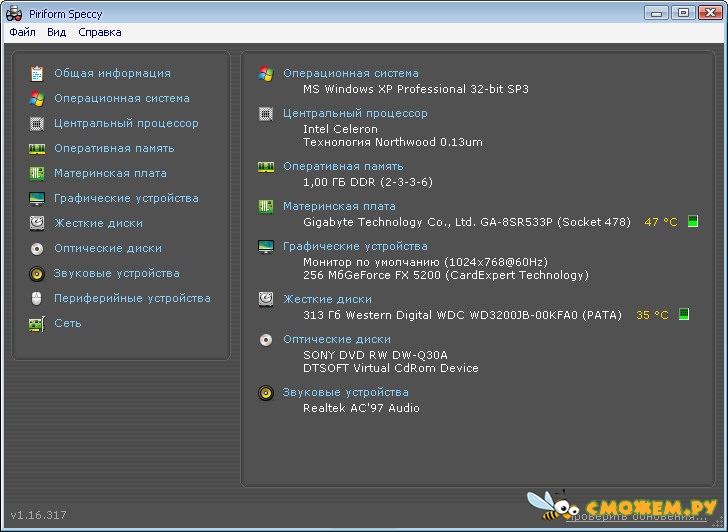Click the Gigabyte Technology GA-8SR533P motherboard text

coord(467,222)
